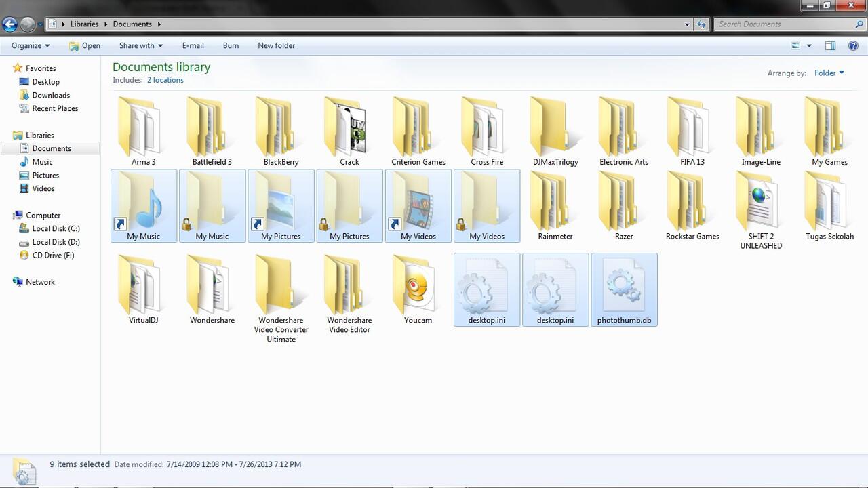Select the Cross Fire folder
The image size is (868, 488).
[487, 131]
